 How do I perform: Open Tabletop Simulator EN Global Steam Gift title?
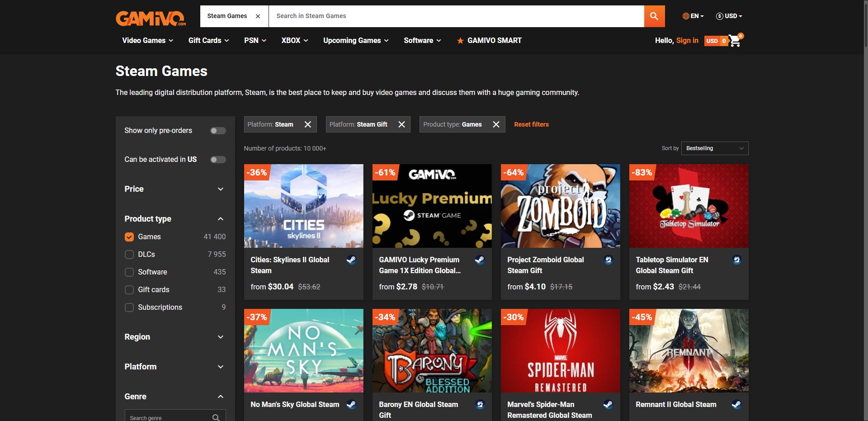click(x=672, y=265)
